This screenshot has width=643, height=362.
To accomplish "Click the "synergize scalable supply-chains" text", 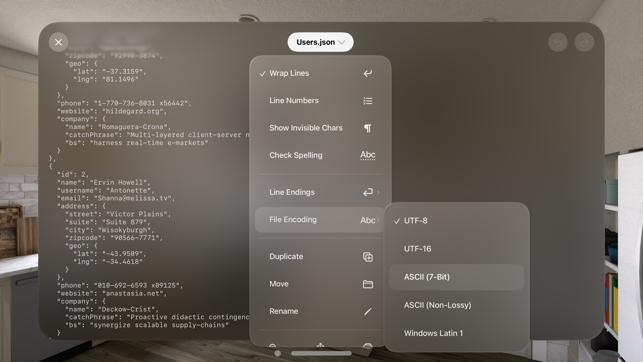I will click(x=159, y=325).
